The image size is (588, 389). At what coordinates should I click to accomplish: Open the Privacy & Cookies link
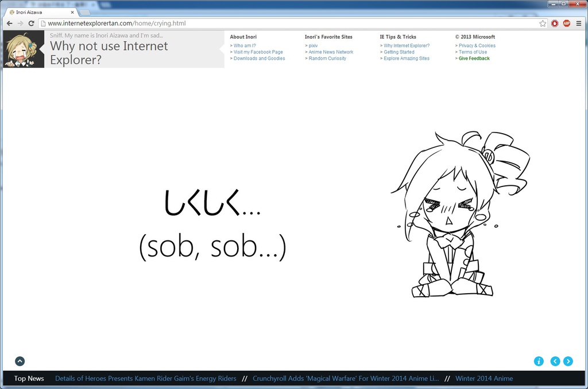click(x=477, y=46)
